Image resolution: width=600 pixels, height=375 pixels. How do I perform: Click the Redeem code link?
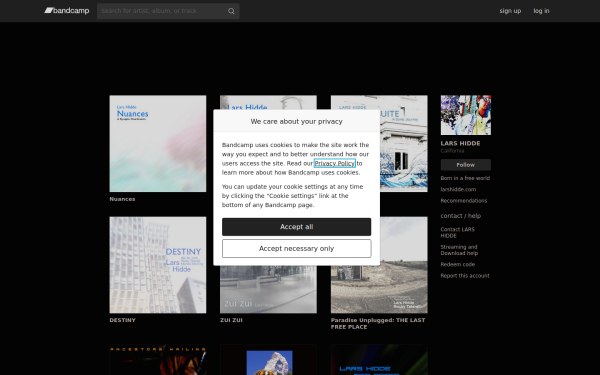click(458, 264)
